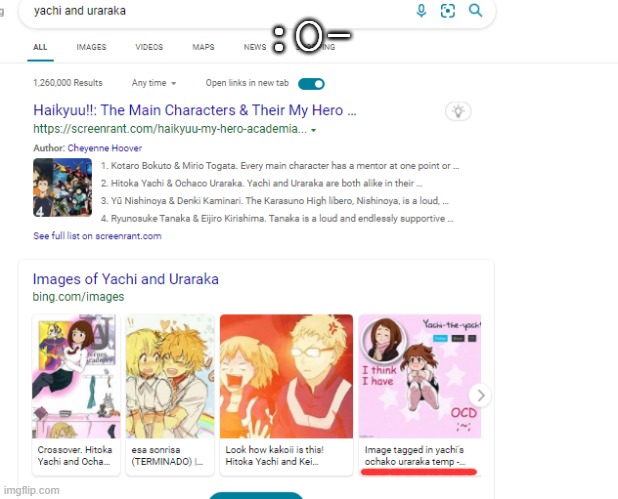Open visual search camera icon
This screenshot has height=499, width=618.
pos(447,11)
